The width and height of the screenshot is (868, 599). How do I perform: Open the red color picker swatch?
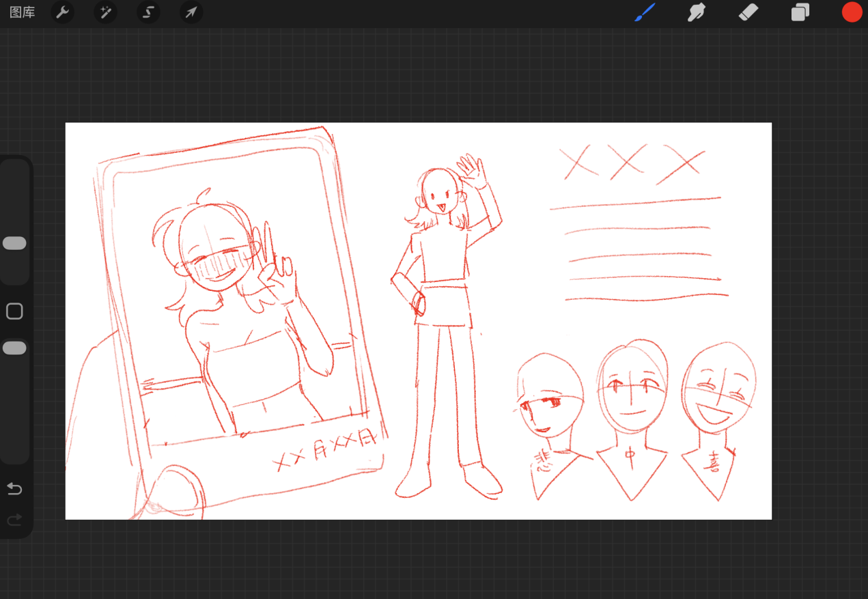(852, 12)
